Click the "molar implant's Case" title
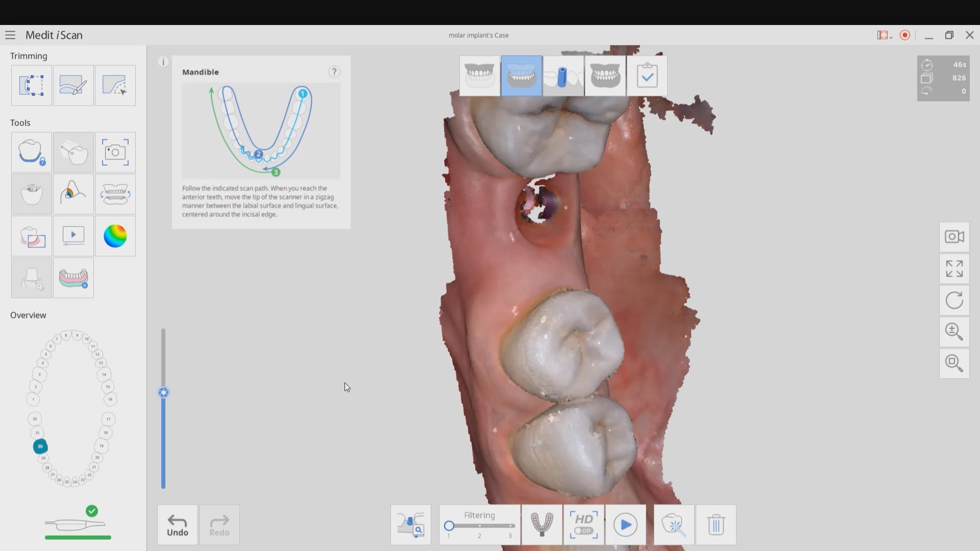This screenshot has width=980, height=551. tap(478, 35)
